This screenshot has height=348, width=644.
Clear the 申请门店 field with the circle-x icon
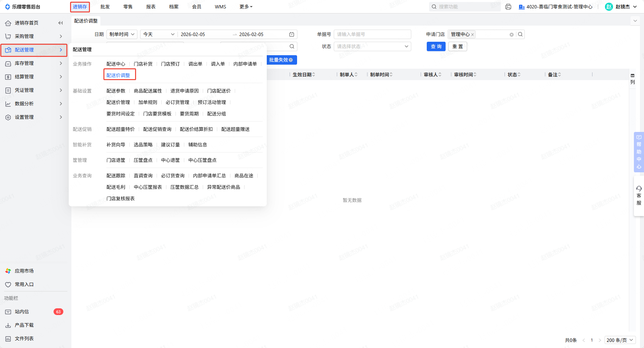click(x=512, y=35)
